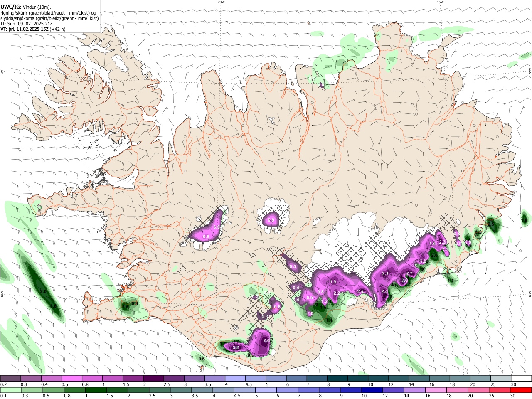Screen dimensions: 532x399
Task: Click the '0.2' label under the purple scale
Action: click(x=3, y=384)
